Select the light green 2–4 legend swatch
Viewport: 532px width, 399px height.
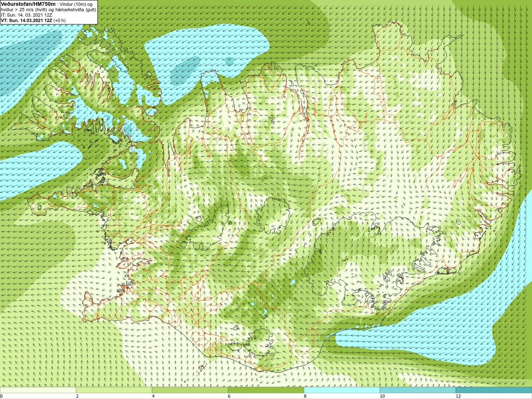[114, 390]
